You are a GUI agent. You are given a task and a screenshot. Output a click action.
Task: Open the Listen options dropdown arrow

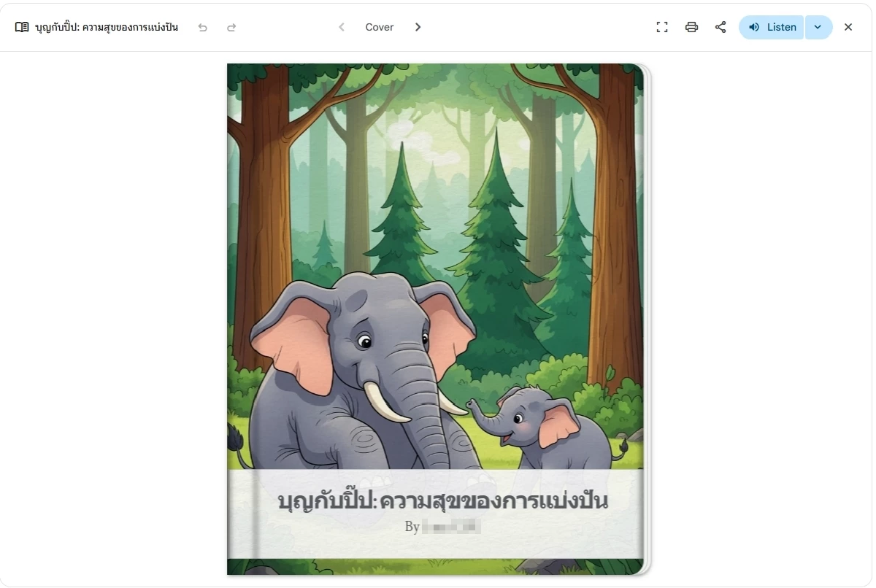(818, 27)
